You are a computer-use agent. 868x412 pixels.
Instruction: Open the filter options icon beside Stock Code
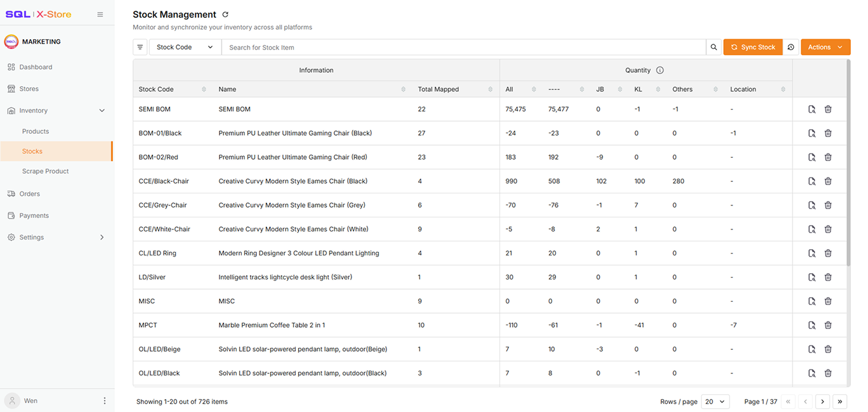pyautogui.click(x=140, y=48)
